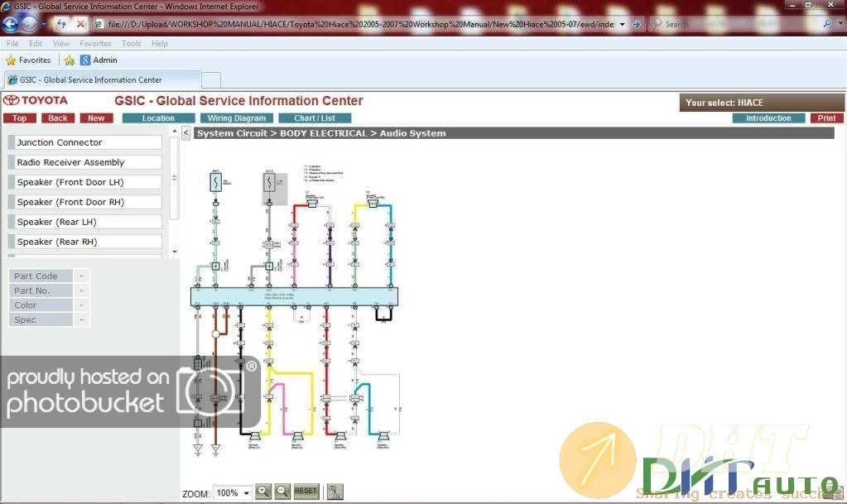This screenshot has height=504, width=847.
Task: Go back with the browser back arrow
Action: click(x=10, y=24)
